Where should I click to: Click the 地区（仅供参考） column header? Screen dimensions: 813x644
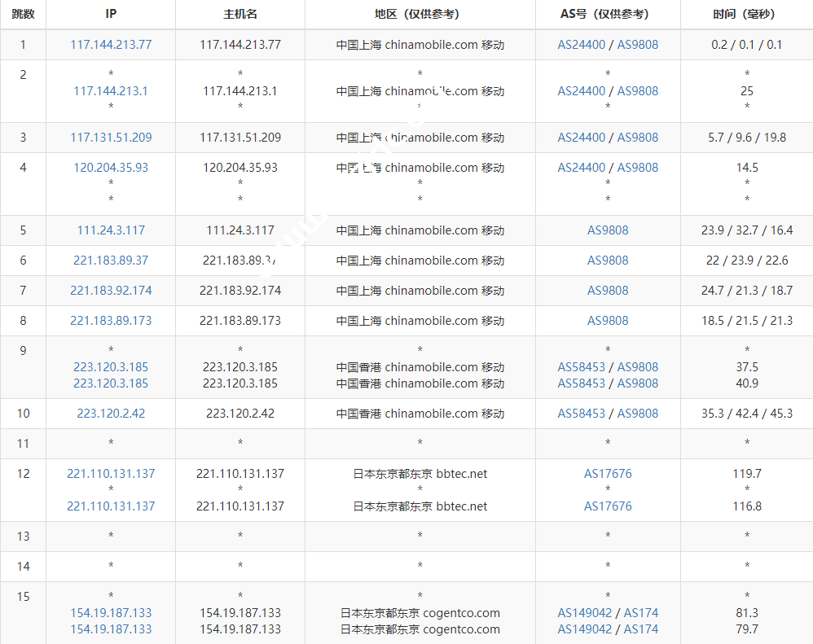[420, 15]
